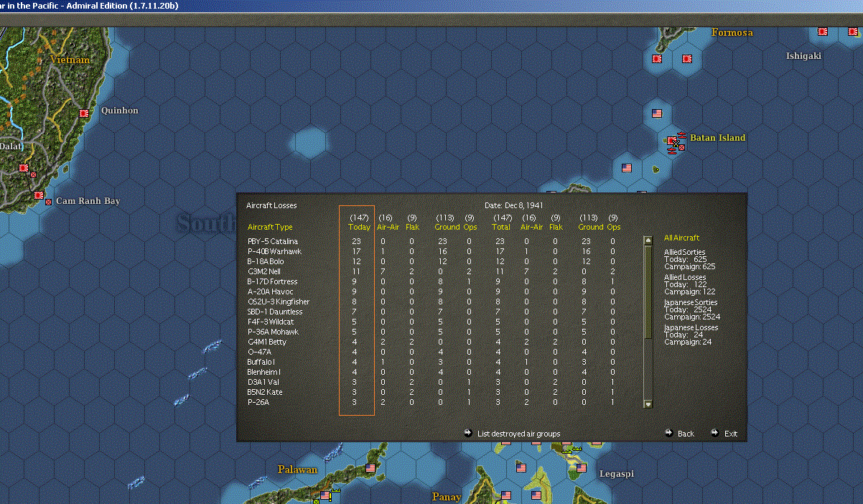Sort by the Today column header
The image size is (863, 504).
point(359,227)
